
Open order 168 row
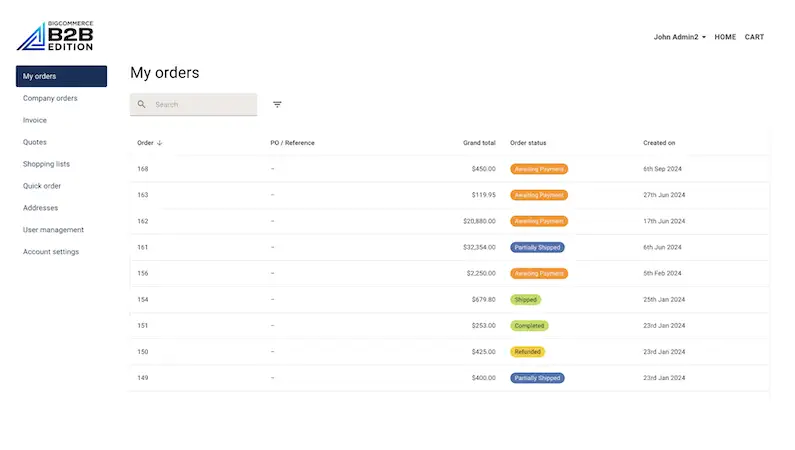(x=143, y=169)
